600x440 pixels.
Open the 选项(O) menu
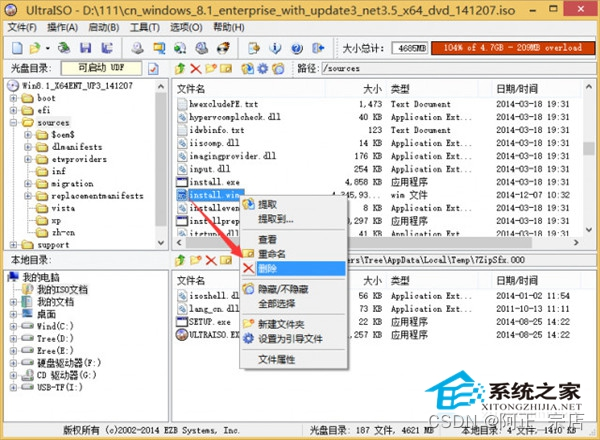click(186, 28)
